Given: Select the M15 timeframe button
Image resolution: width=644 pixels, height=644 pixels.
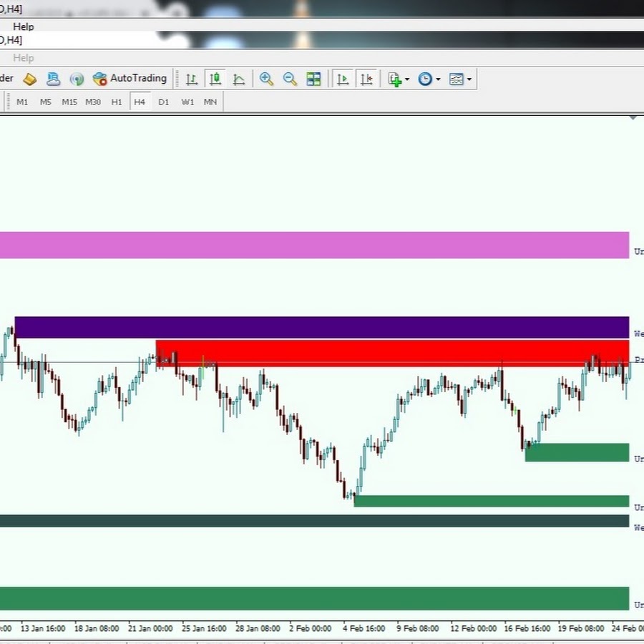Looking at the screenshot, I should coord(69,102).
